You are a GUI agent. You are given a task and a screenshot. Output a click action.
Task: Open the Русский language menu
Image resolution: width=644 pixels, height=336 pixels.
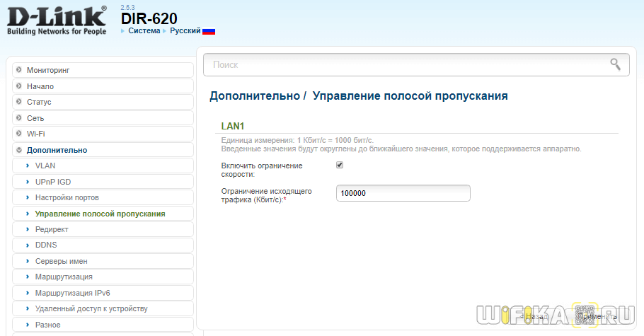point(185,31)
